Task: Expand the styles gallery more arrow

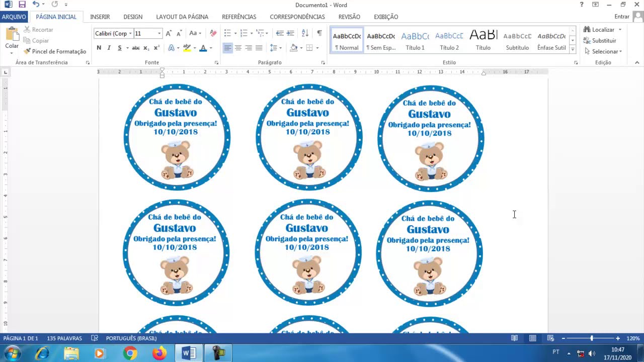Action: (x=573, y=49)
